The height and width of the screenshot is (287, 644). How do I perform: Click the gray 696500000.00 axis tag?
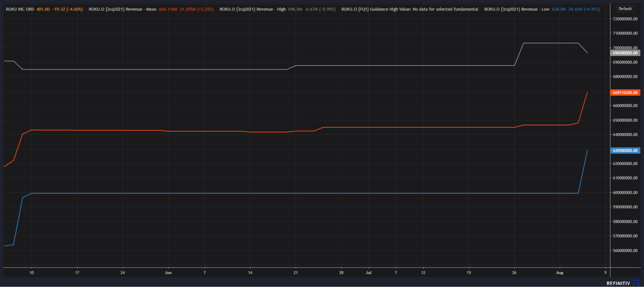click(625, 53)
